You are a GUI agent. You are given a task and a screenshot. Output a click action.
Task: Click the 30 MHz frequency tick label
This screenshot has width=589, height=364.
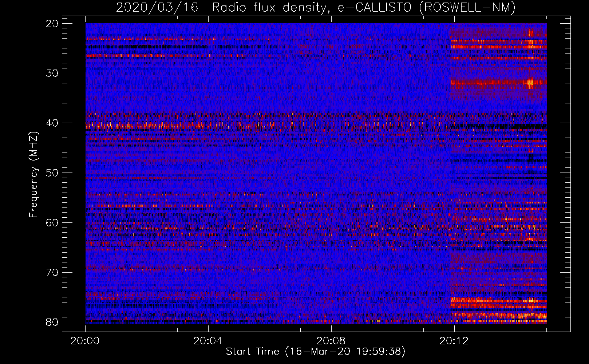pos(52,73)
